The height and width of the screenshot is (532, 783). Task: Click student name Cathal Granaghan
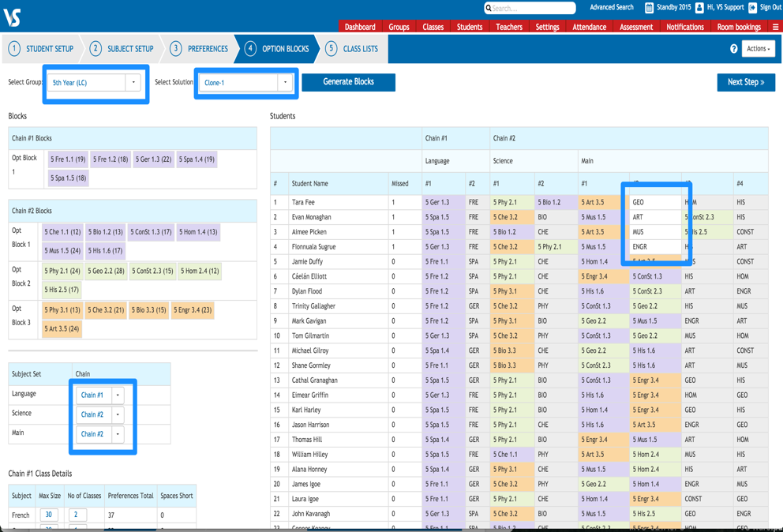click(315, 380)
